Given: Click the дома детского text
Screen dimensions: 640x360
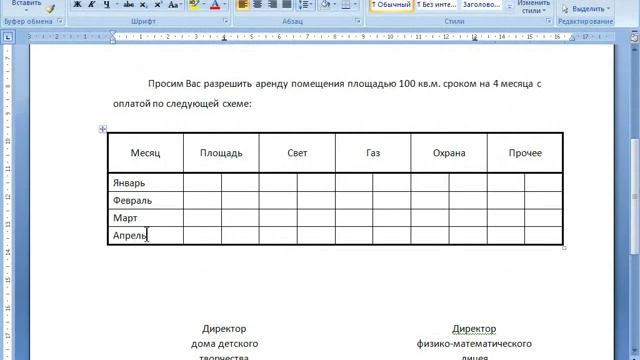Looking at the screenshot, I should tap(224, 344).
